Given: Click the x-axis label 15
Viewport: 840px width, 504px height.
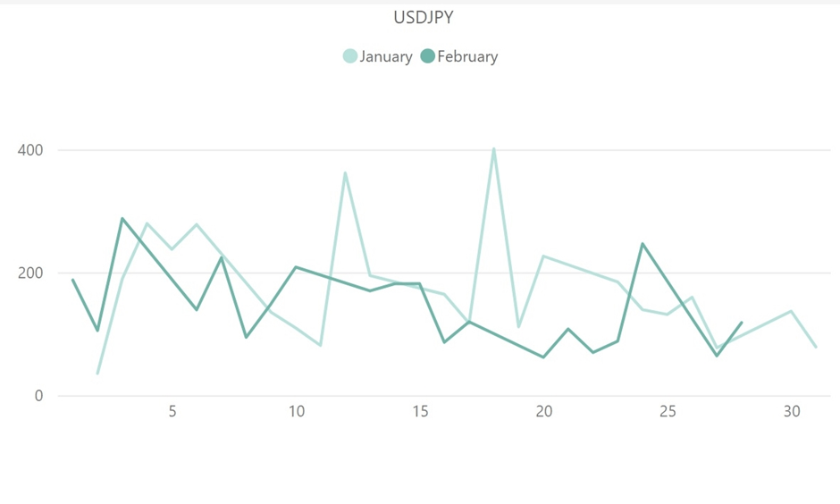Looking at the screenshot, I should pyautogui.click(x=420, y=412).
